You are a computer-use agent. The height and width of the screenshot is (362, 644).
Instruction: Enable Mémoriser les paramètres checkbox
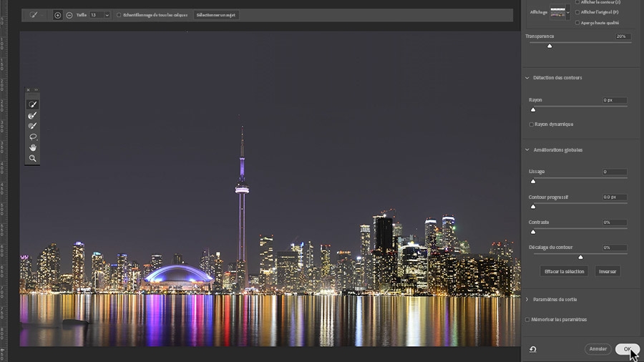[527, 320]
